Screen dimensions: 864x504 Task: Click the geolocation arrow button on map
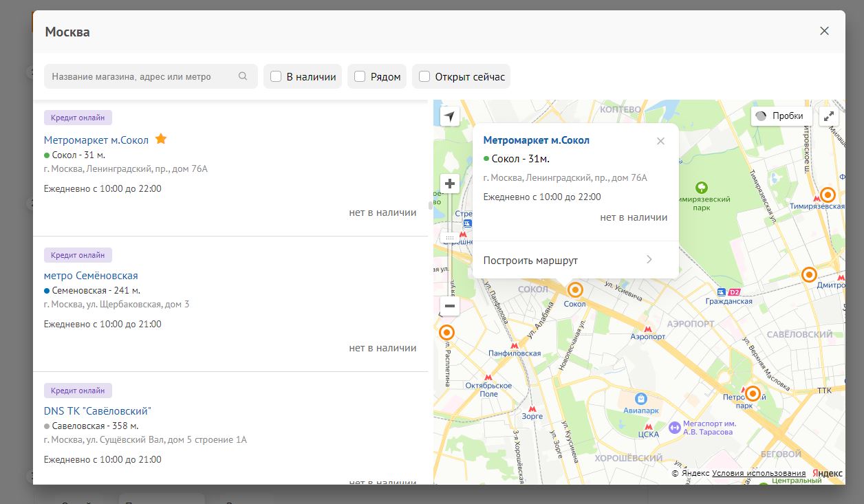point(449,116)
